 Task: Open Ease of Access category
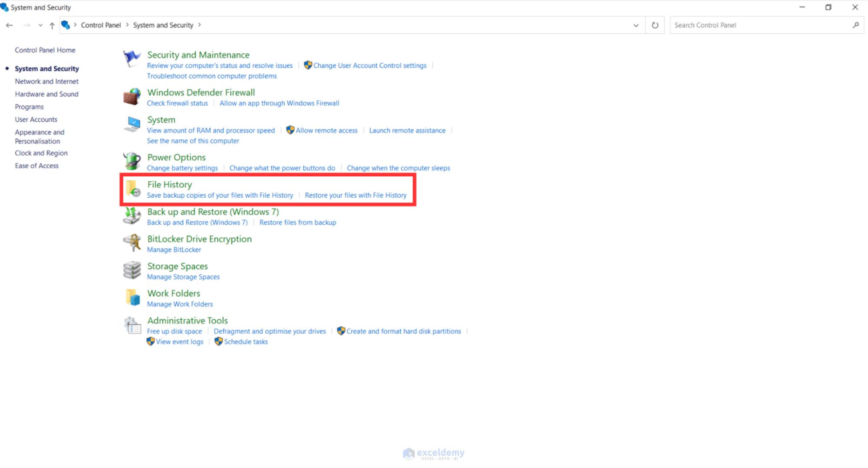[37, 166]
